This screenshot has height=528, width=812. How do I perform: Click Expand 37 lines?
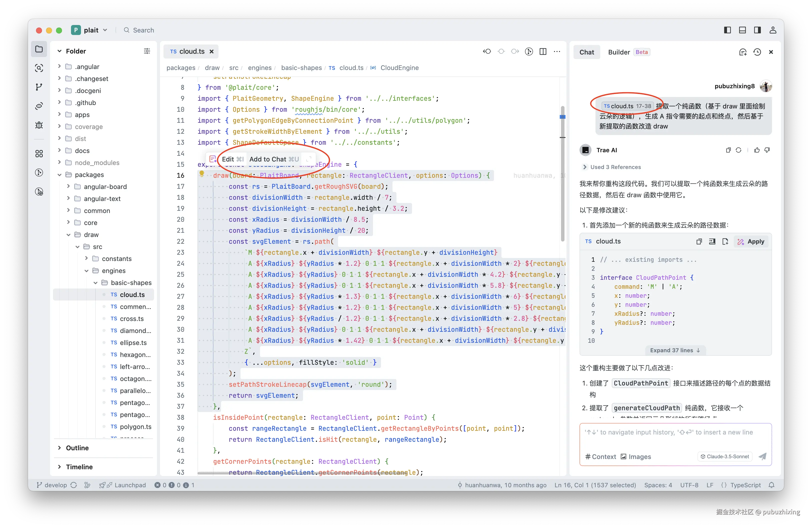tap(675, 350)
